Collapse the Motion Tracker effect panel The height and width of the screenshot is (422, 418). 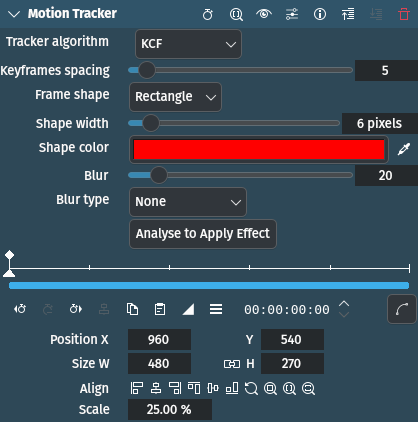pyautogui.click(x=14, y=14)
